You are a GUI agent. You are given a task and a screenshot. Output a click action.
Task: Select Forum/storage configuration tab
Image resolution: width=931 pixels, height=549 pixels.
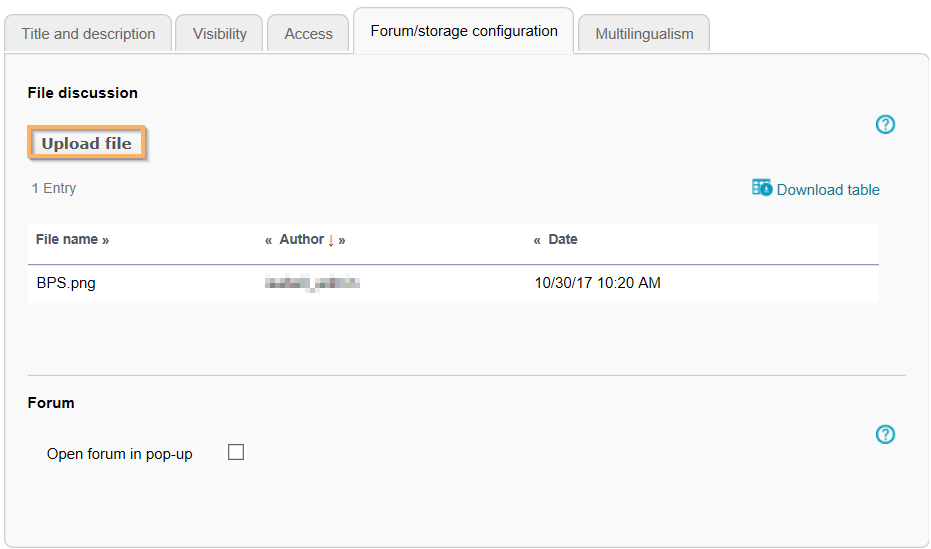[464, 31]
